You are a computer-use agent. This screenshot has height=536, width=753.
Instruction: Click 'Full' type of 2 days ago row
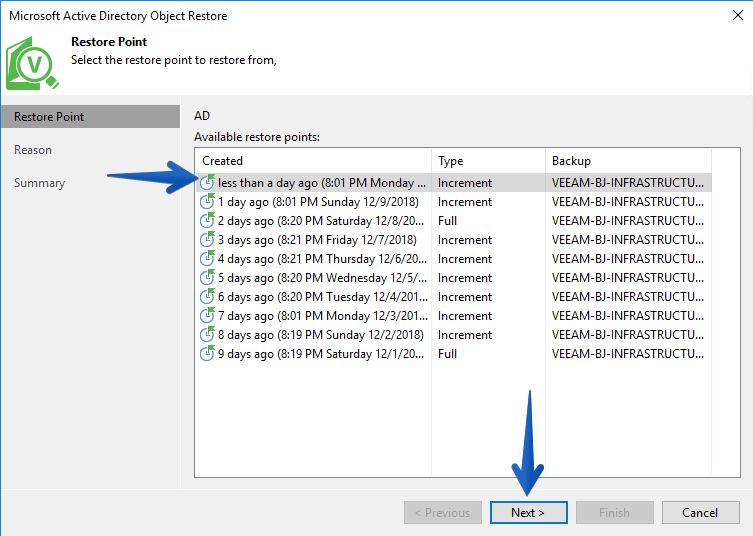pos(447,220)
